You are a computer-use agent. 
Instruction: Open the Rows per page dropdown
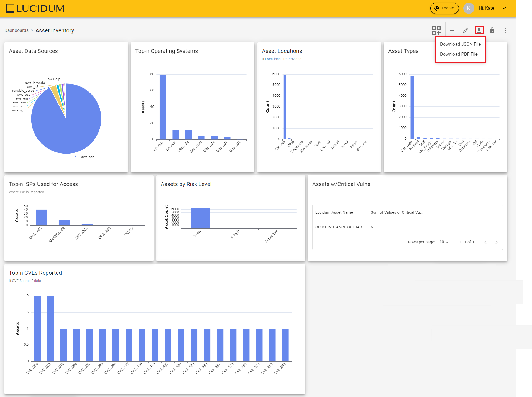click(444, 242)
